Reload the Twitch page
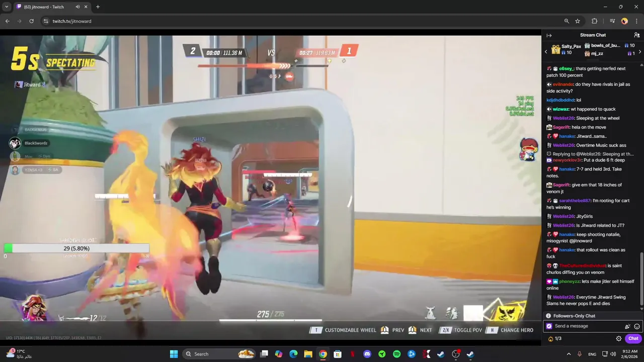Viewport: 644px width, 362px height. tap(31, 21)
